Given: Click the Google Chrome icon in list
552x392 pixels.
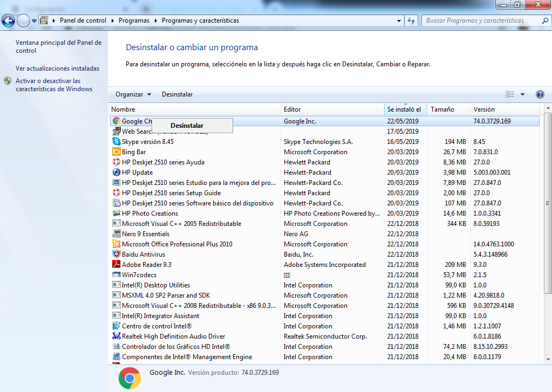Looking at the screenshot, I should 116,121.
